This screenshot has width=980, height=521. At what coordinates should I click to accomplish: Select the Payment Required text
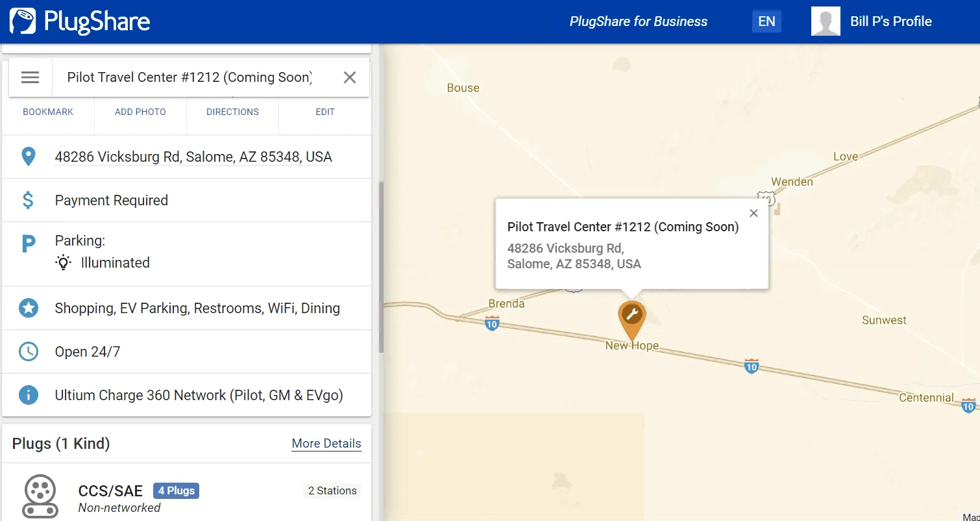tap(112, 200)
